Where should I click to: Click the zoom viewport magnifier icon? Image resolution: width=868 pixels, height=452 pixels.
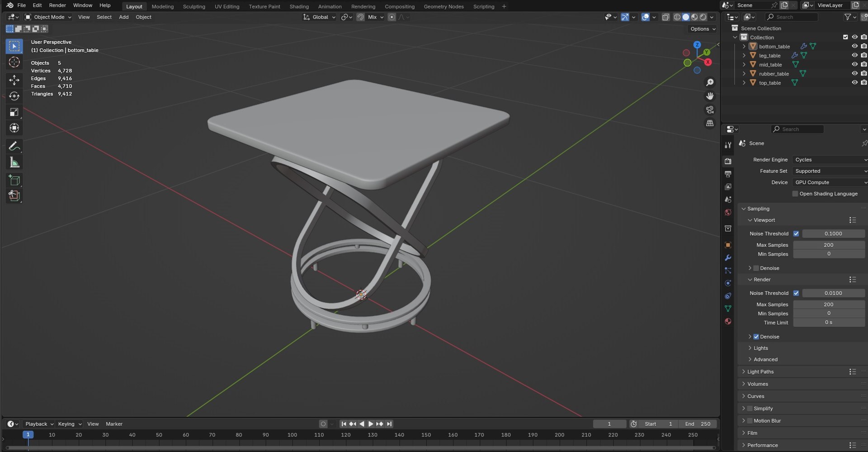click(x=710, y=82)
